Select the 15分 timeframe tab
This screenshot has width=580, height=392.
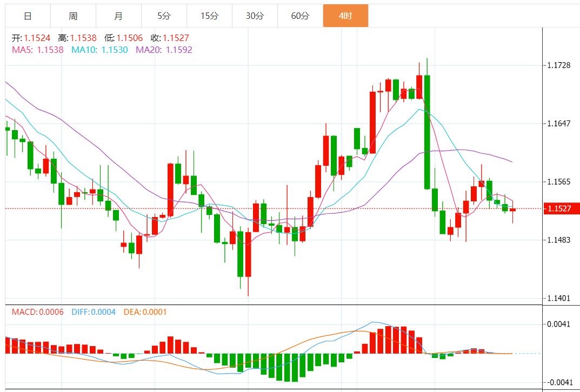pyautogui.click(x=209, y=16)
